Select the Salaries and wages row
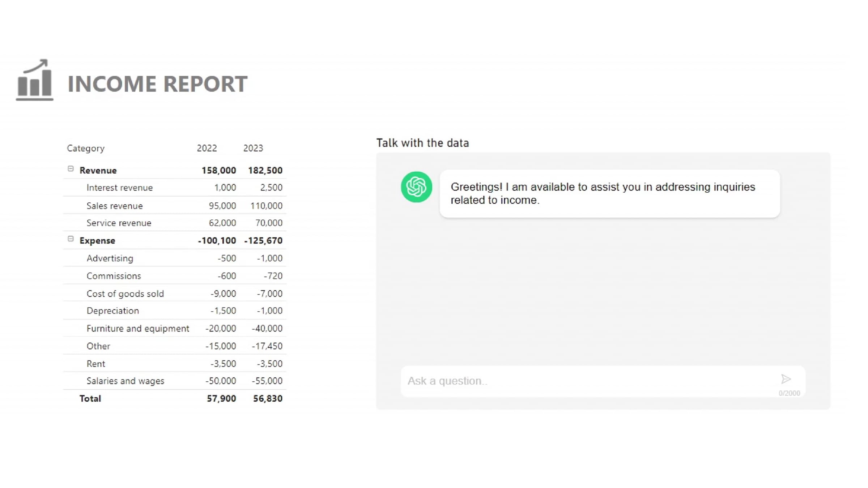The image size is (868, 488). pyautogui.click(x=125, y=381)
